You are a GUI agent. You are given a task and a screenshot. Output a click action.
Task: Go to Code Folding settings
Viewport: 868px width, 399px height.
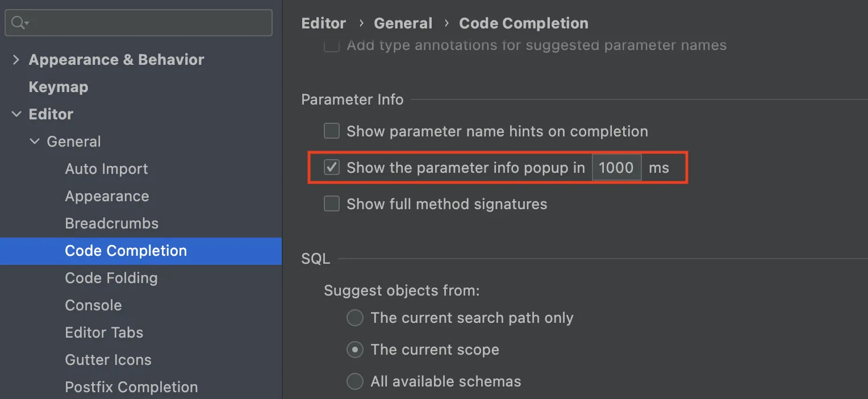tap(111, 278)
